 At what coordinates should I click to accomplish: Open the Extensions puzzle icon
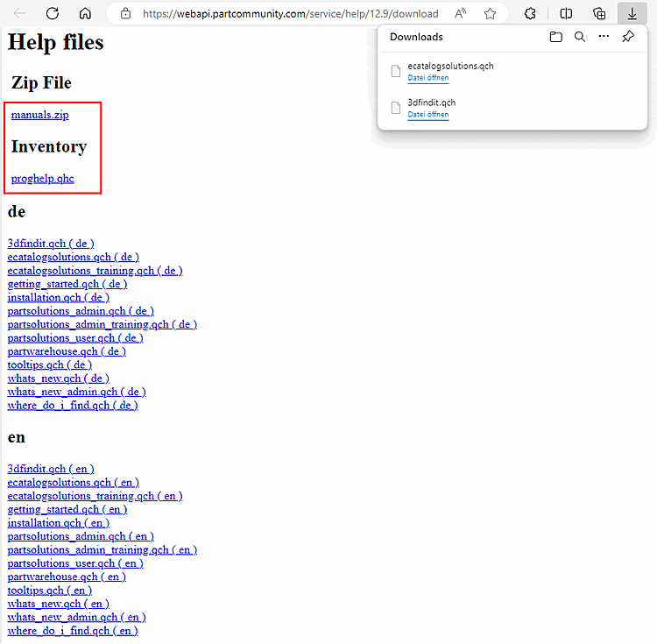click(530, 14)
